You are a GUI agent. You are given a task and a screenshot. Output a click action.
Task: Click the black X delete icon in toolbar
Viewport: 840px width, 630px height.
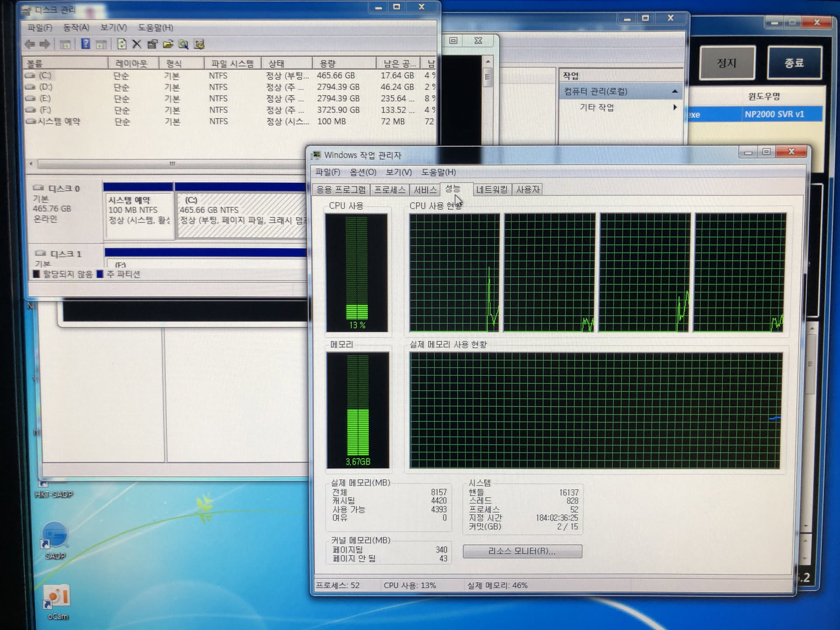tap(136, 44)
